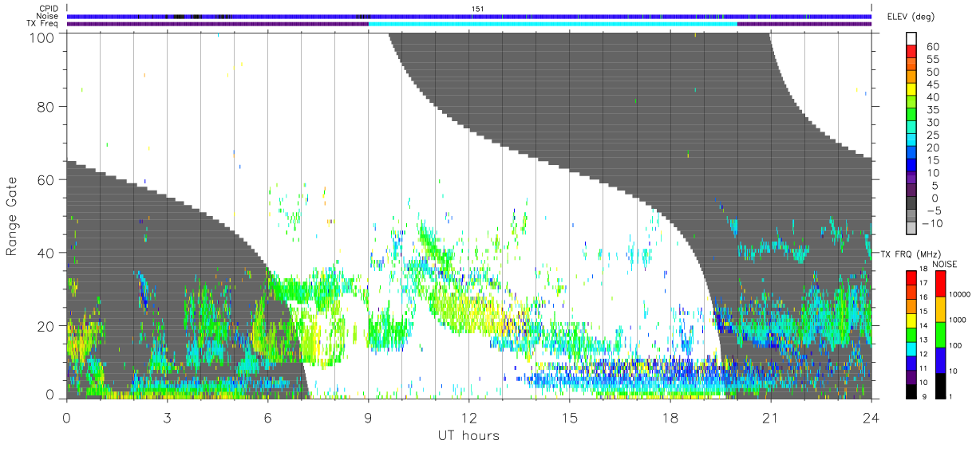Click the 20 tick on the Range Gate axis

coord(46,325)
